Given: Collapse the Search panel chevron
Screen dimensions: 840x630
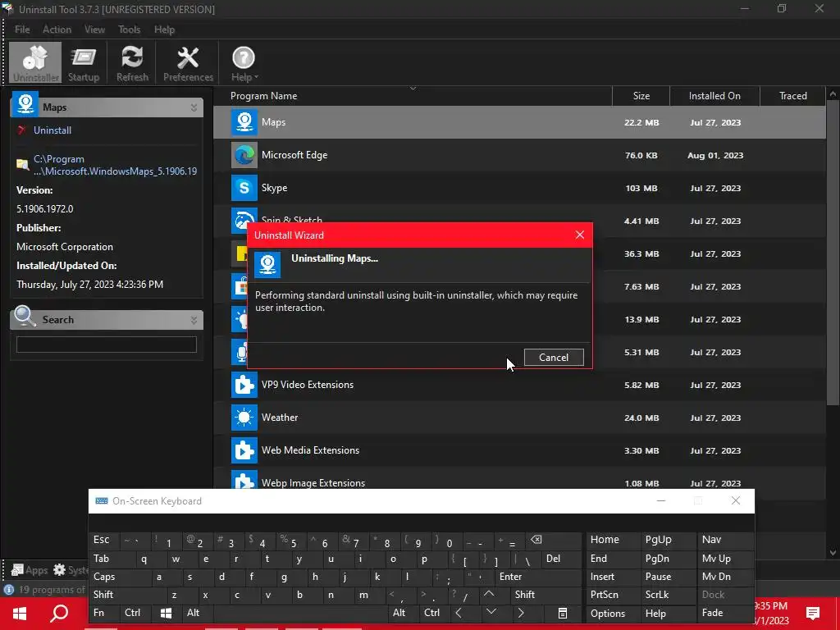Looking at the screenshot, I should pyautogui.click(x=194, y=321).
